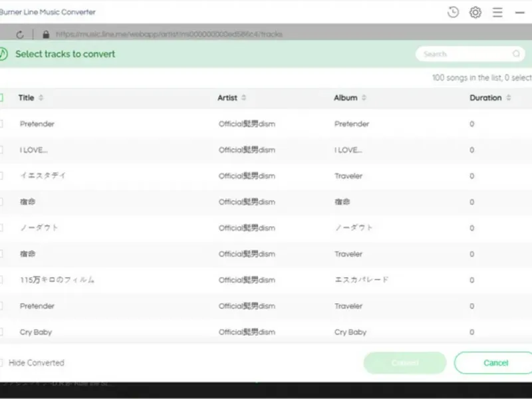This screenshot has width=532, height=399.
Task: Enable the Hide Converted checkbox
Action: tap(1, 362)
